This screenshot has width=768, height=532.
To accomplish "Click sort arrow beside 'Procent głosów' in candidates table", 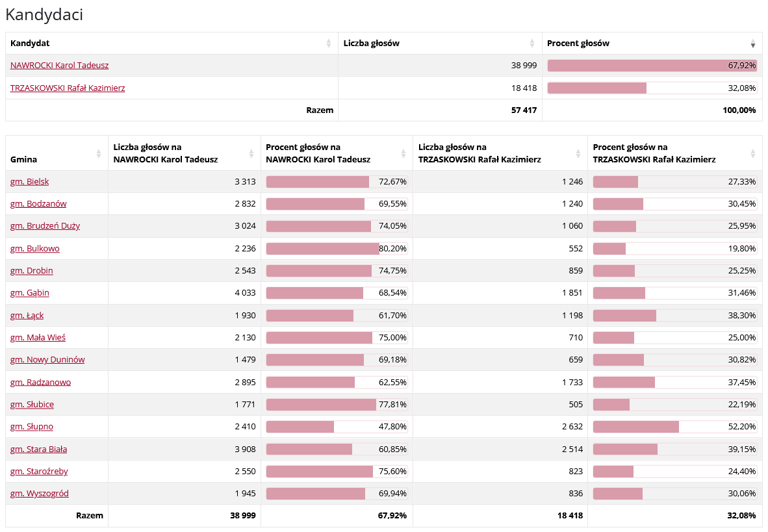I will coord(753,44).
